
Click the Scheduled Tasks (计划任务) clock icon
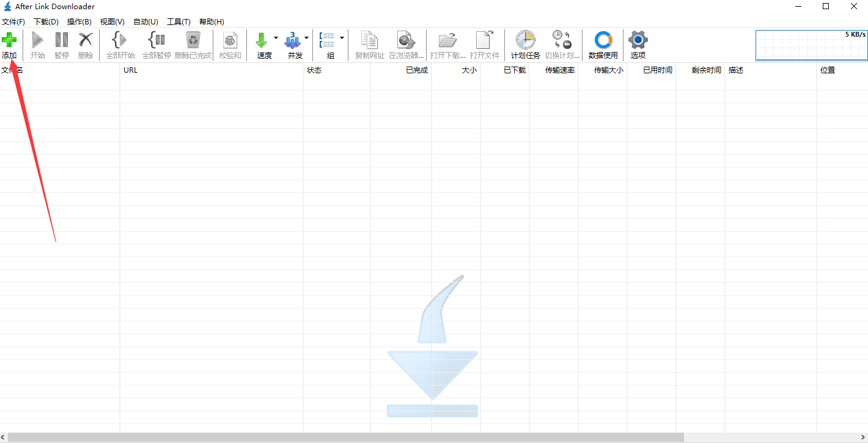click(x=525, y=40)
